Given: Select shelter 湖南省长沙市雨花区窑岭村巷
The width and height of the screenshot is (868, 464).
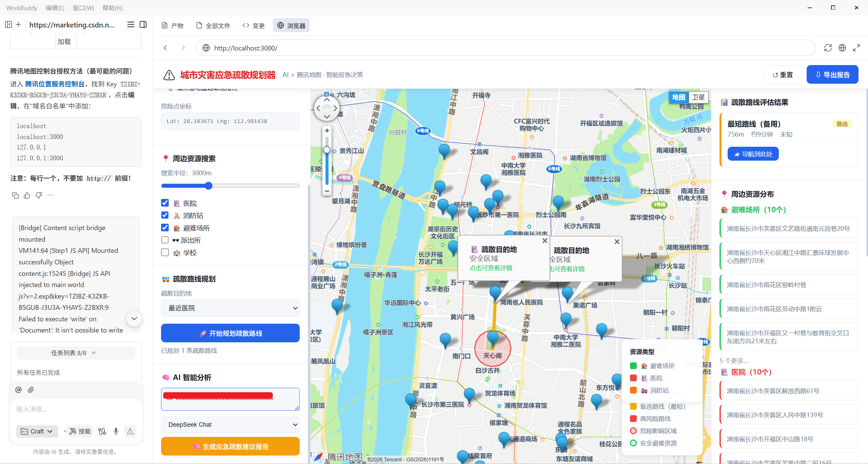Looking at the screenshot, I should point(789,285).
